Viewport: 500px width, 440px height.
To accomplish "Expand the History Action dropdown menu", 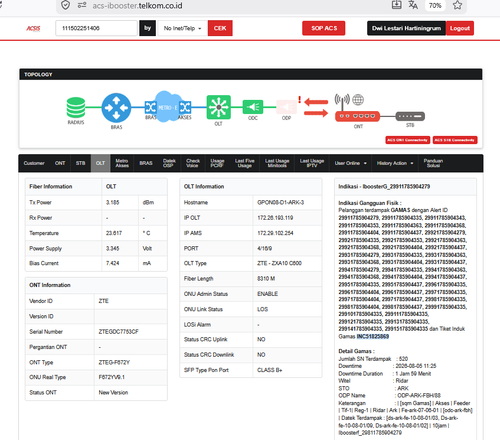I will coord(395,163).
